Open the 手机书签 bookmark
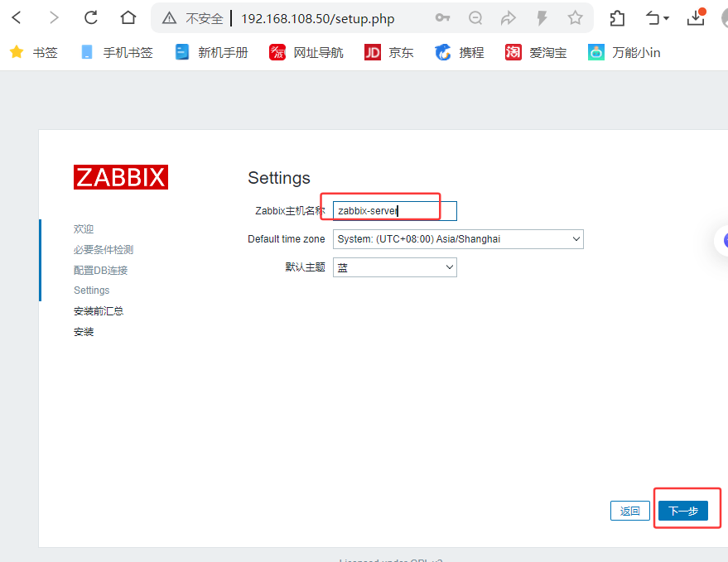728x562 pixels. pyautogui.click(x=117, y=52)
